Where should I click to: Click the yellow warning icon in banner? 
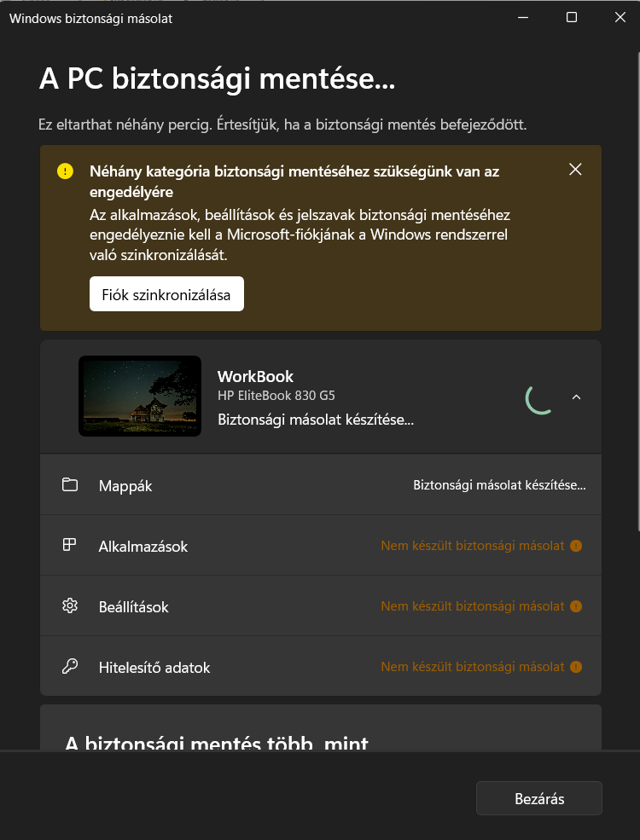(x=65, y=171)
